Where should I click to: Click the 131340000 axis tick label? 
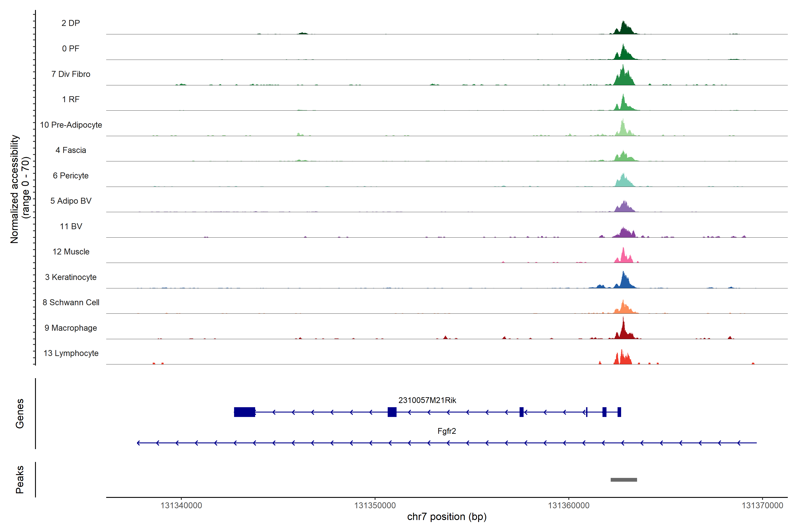(x=181, y=506)
